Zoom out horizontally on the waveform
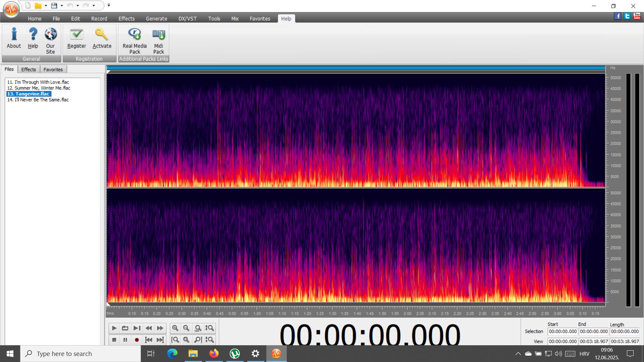The image size is (644, 362). pos(186,328)
